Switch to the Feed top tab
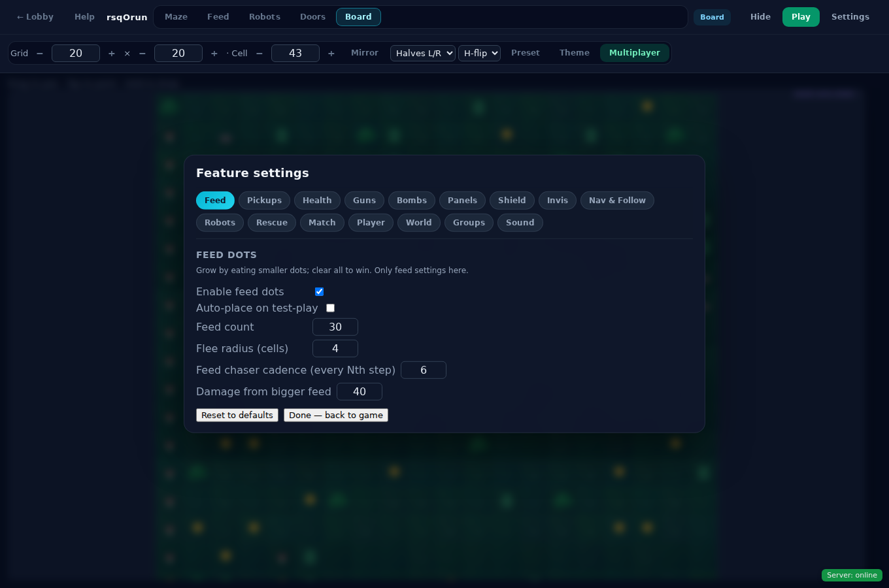The image size is (889, 588). point(218,17)
